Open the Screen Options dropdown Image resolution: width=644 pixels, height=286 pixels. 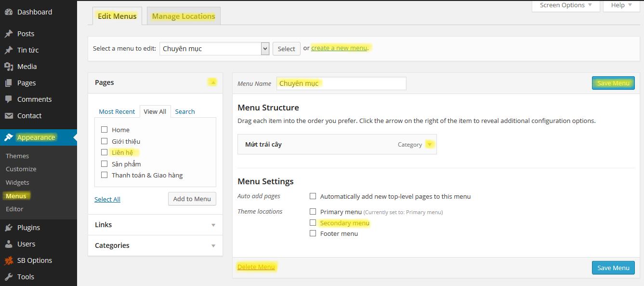pos(566,5)
